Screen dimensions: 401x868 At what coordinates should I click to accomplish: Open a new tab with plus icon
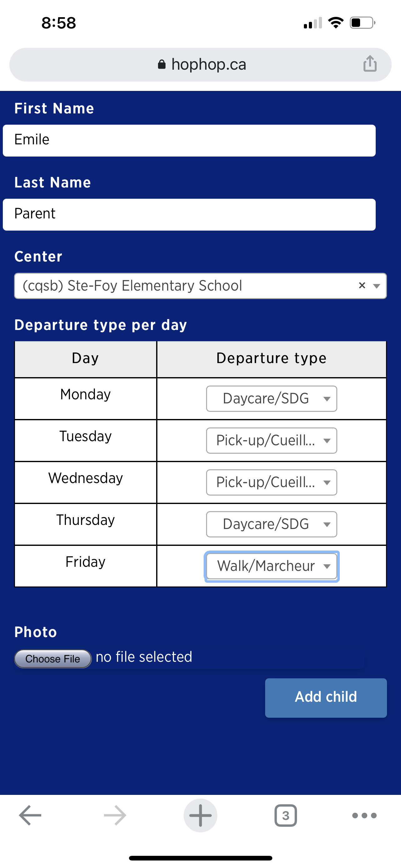[x=200, y=816]
